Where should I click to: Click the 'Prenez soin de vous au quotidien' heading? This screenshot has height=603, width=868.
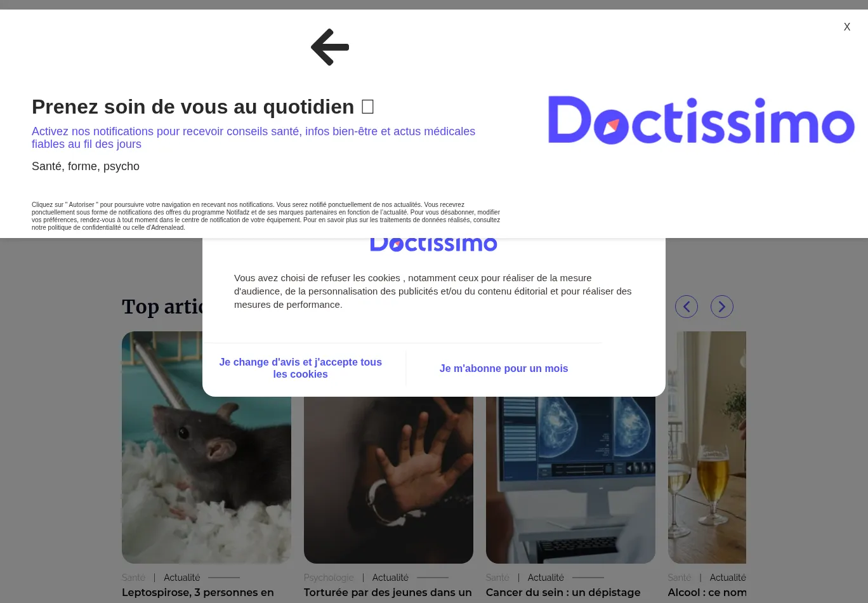(193, 107)
